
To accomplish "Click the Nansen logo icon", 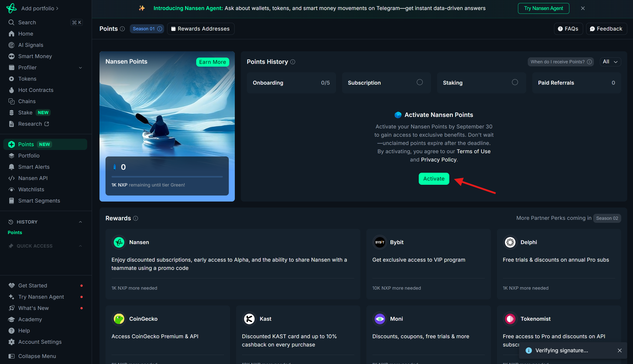I will (x=11, y=8).
